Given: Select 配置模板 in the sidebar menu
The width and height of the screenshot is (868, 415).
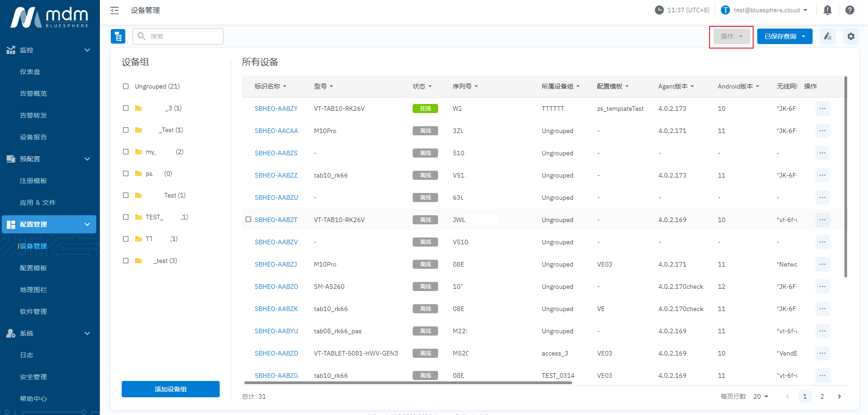Looking at the screenshot, I should point(33,267).
